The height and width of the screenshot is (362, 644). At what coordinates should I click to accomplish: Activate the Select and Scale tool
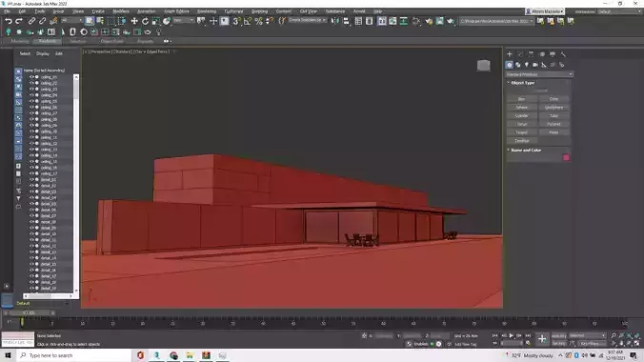(x=155, y=21)
